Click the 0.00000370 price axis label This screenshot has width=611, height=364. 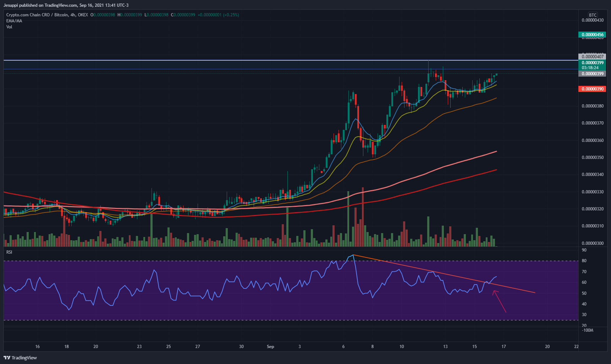[593, 123]
